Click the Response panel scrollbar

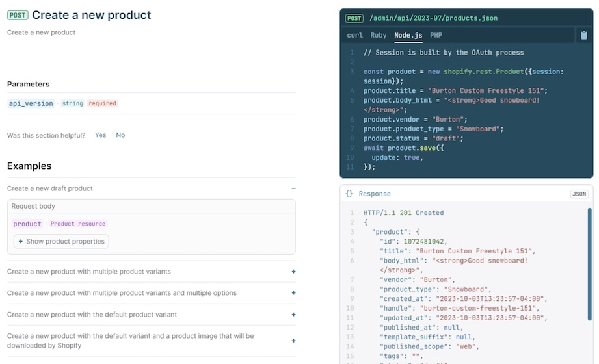[x=590, y=265]
